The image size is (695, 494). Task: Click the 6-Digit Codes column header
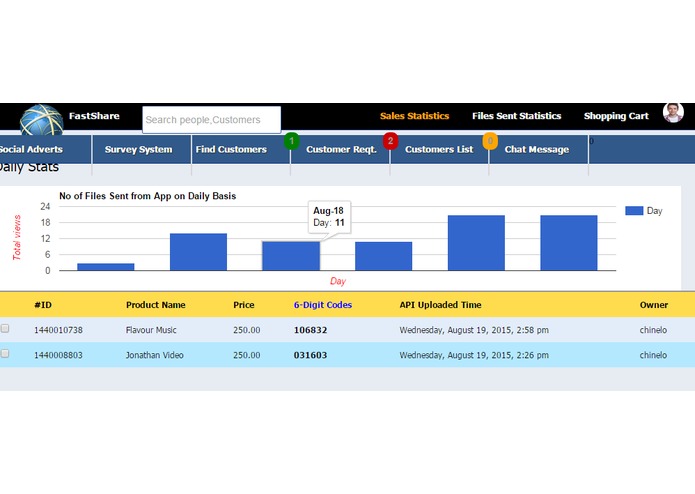(x=323, y=305)
